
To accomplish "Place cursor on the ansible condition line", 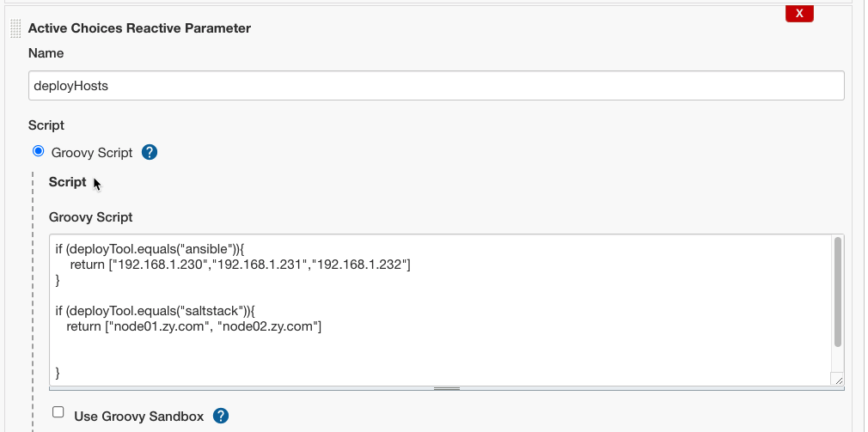I will (150, 249).
